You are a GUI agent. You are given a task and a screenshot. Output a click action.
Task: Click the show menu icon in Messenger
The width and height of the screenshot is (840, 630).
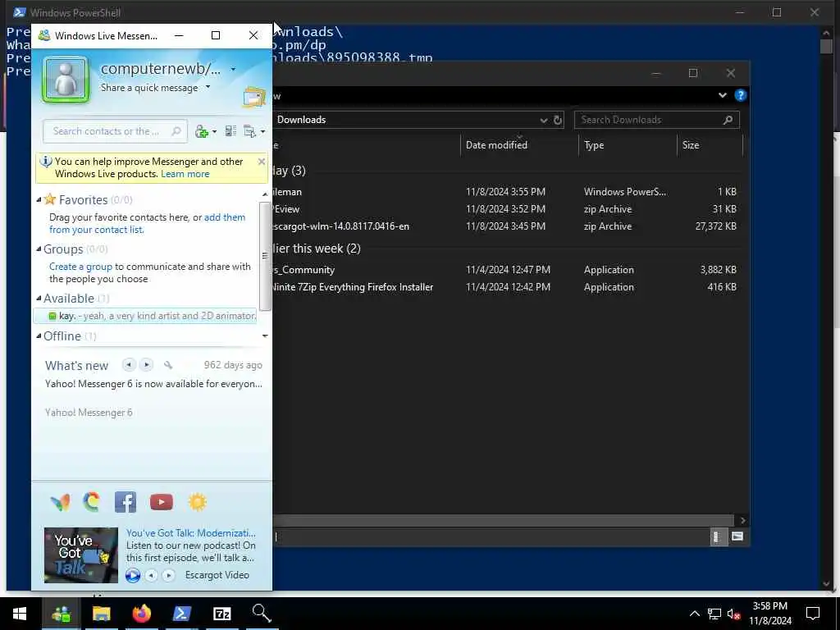click(x=249, y=131)
